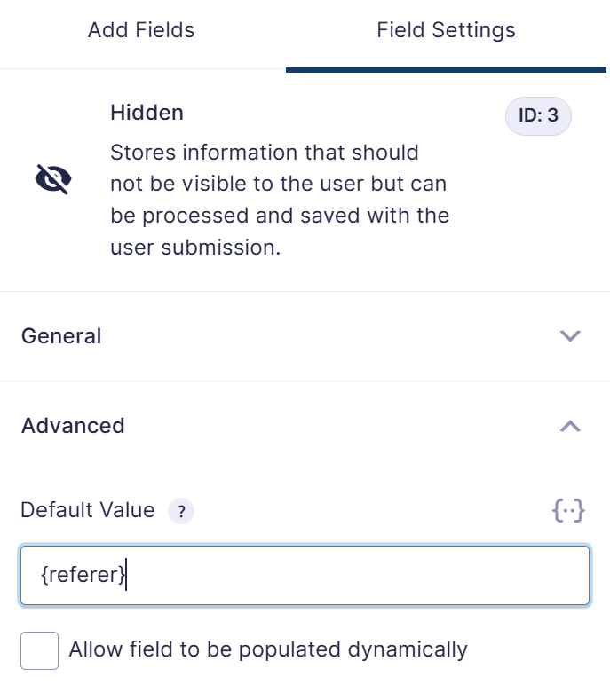Enable Allow field to be populated dynamically checkbox
Screen dimensions: 610x700
tap(39, 650)
